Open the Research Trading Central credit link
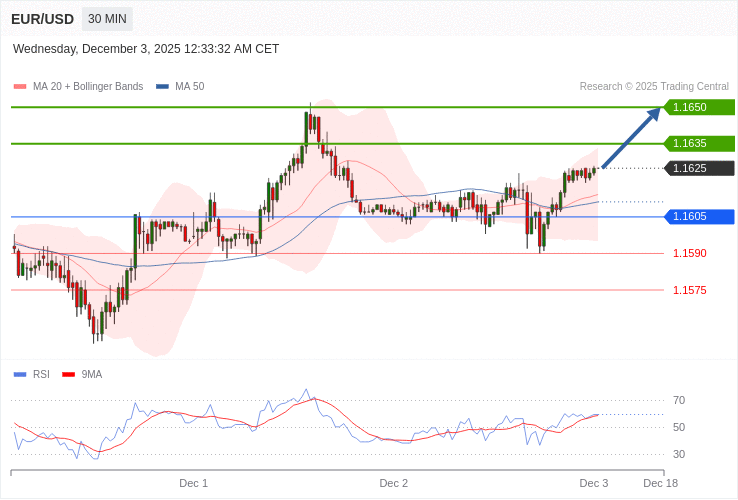The height and width of the screenshot is (500, 738). 654,87
